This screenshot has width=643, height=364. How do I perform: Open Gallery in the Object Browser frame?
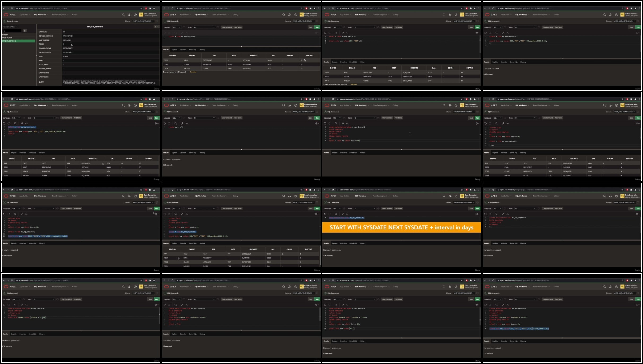pyautogui.click(x=75, y=15)
